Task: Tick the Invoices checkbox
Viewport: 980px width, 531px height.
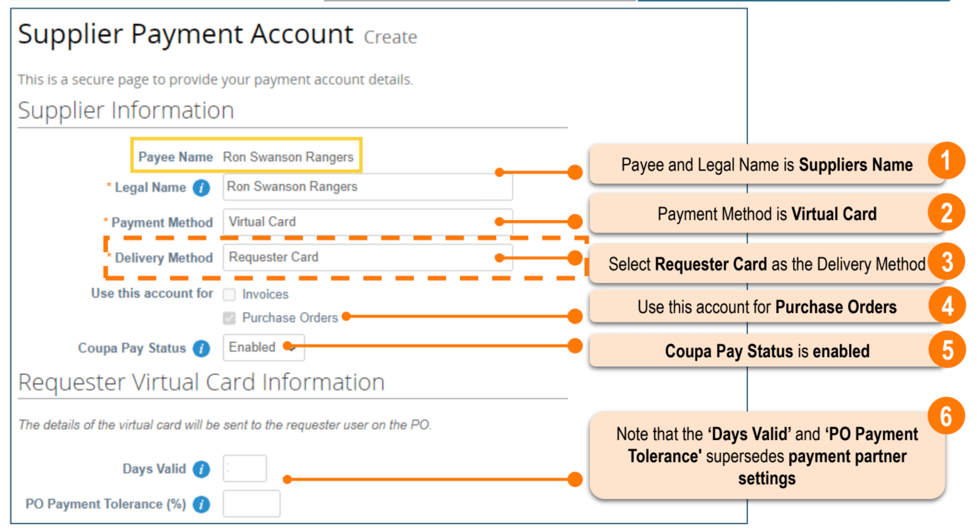Action: (x=230, y=294)
